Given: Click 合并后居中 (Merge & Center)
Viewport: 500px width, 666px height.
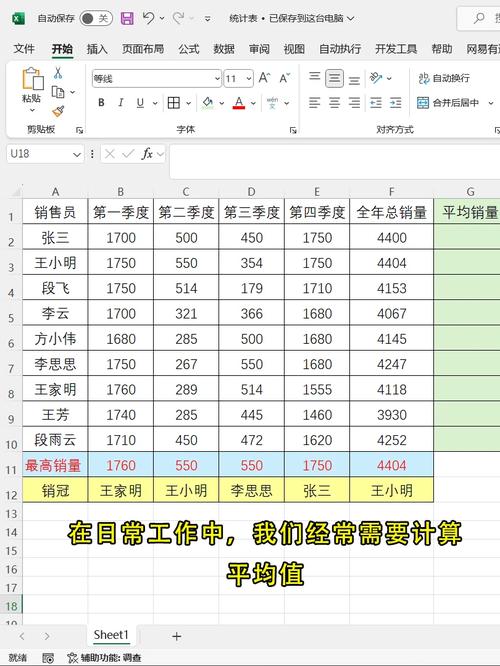Looking at the screenshot, I should point(448,103).
